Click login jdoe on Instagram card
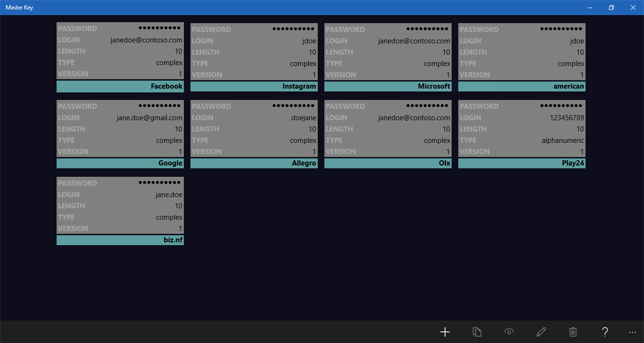 pos(309,41)
